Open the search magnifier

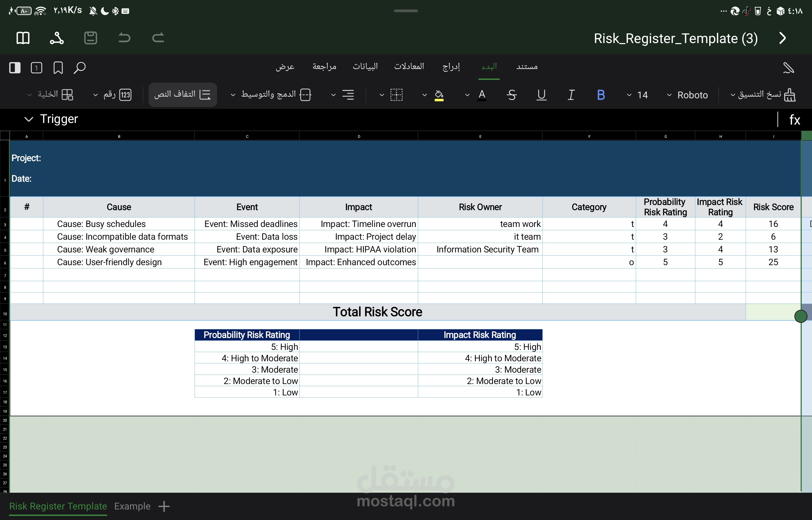pos(80,67)
